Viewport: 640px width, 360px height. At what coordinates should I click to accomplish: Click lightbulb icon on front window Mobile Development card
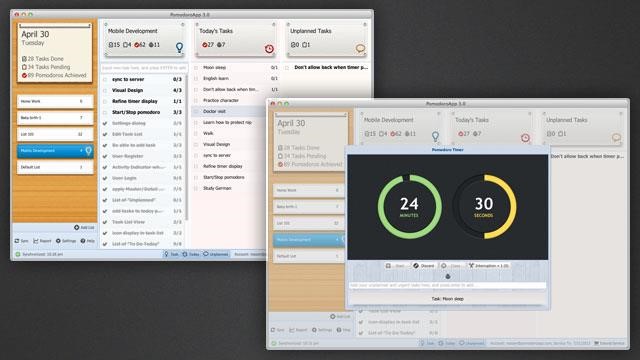pos(435,137)
